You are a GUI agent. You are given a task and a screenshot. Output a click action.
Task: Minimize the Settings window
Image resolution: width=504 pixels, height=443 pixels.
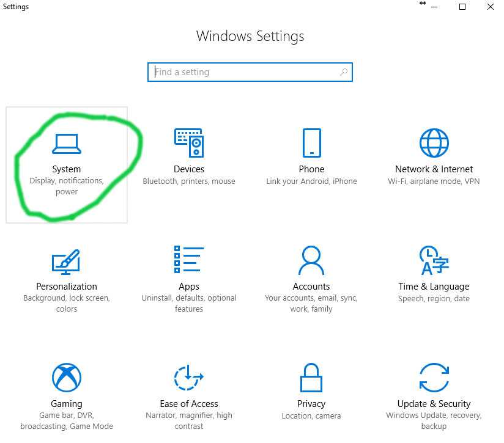(x=434, y=7)
